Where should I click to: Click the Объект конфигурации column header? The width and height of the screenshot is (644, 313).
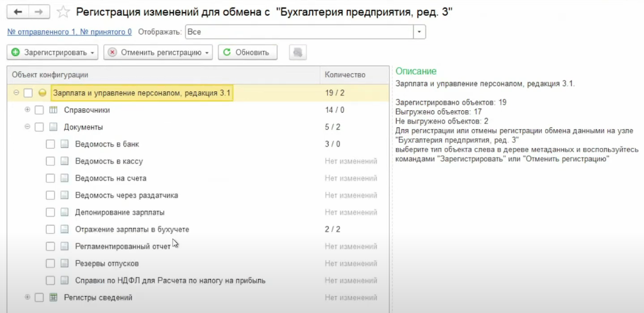(x=164, y=75)
